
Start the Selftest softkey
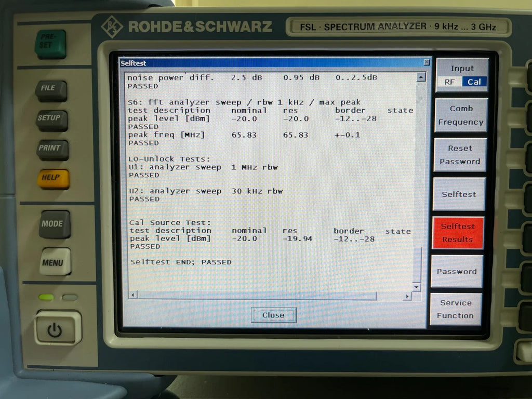coord(459,194)
